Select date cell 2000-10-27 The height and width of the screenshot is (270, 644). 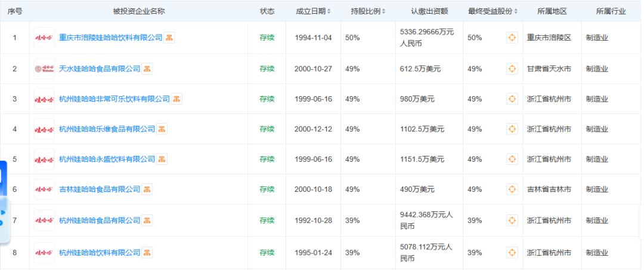(314, 69)
